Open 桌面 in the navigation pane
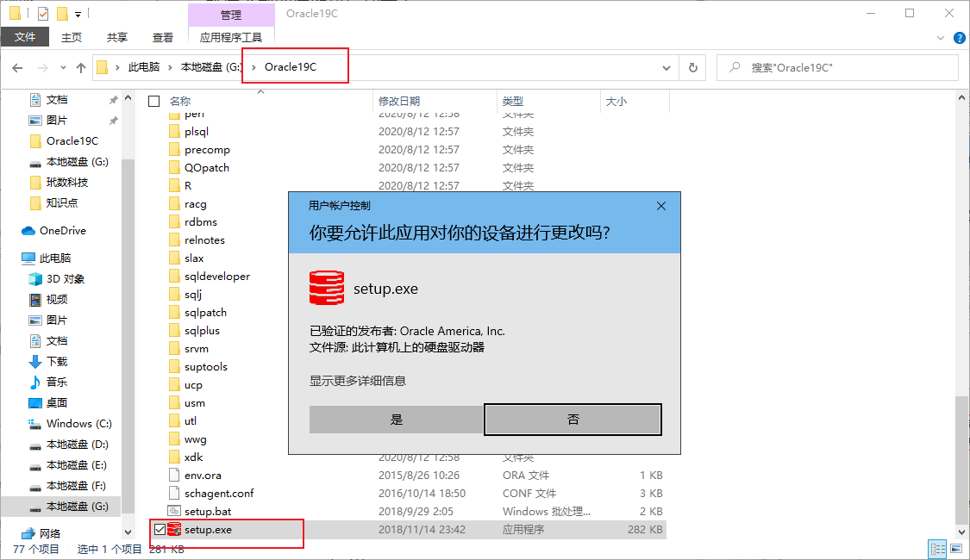 [57, 403]
